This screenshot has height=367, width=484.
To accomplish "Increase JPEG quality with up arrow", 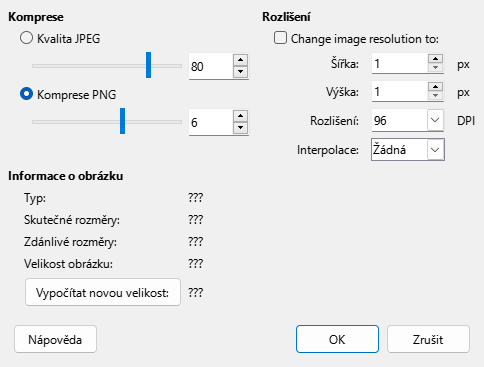I will (x=240, y=60).
